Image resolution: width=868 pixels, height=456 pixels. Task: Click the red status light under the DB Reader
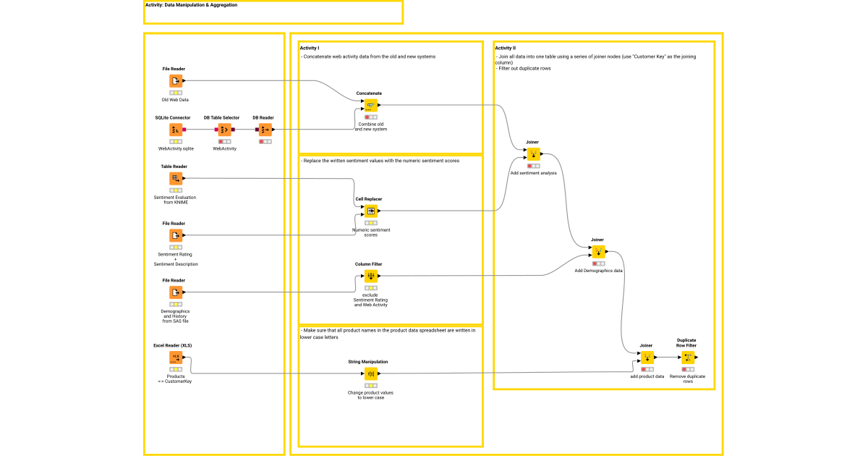(265, 142)
